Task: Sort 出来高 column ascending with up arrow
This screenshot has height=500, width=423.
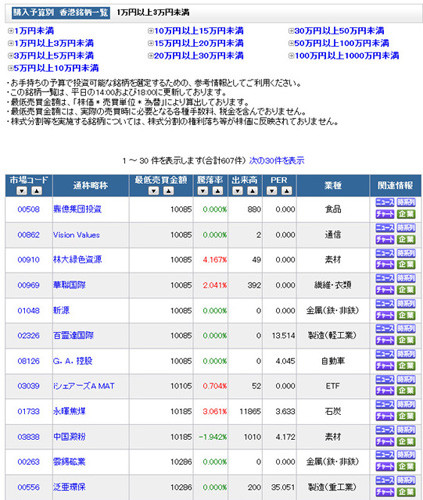Action: [252, 191]
